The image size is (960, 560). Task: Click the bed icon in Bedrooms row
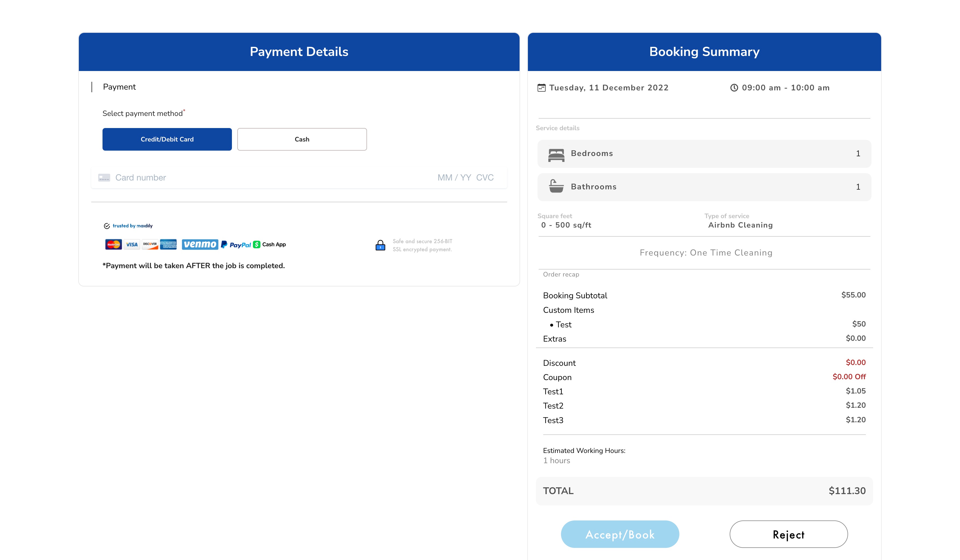point(556,155)
